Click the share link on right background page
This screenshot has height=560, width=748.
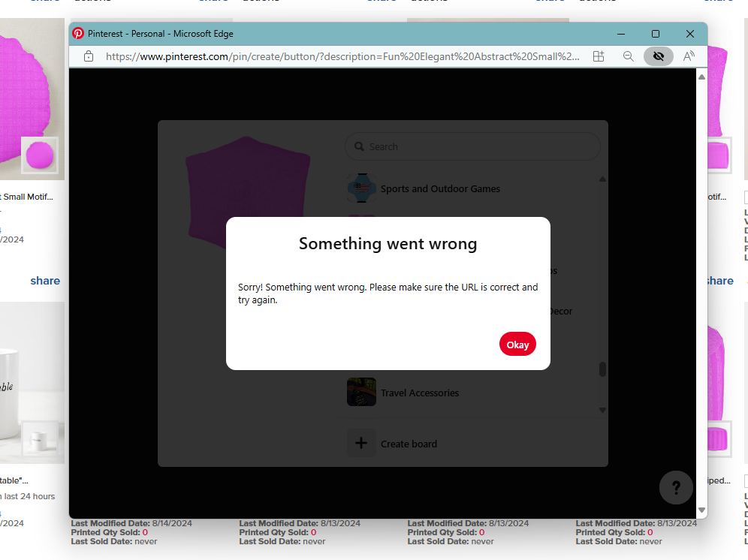click(720, 281)
